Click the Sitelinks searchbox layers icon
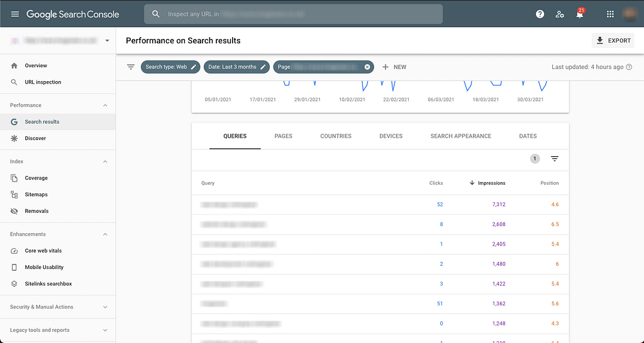 point(14,283)
